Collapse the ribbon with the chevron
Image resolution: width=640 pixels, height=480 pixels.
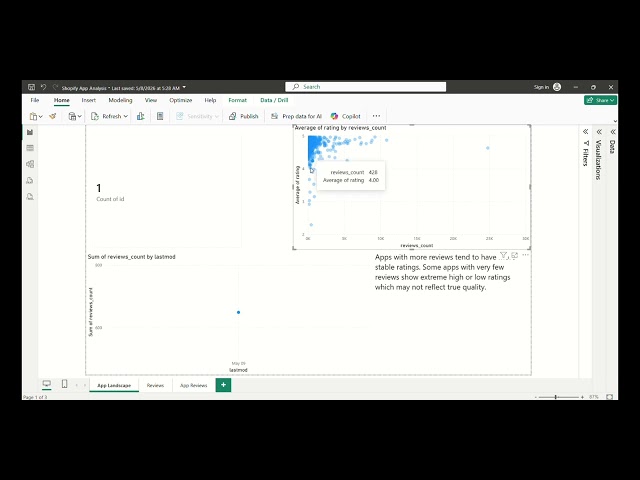pos(615,121)
